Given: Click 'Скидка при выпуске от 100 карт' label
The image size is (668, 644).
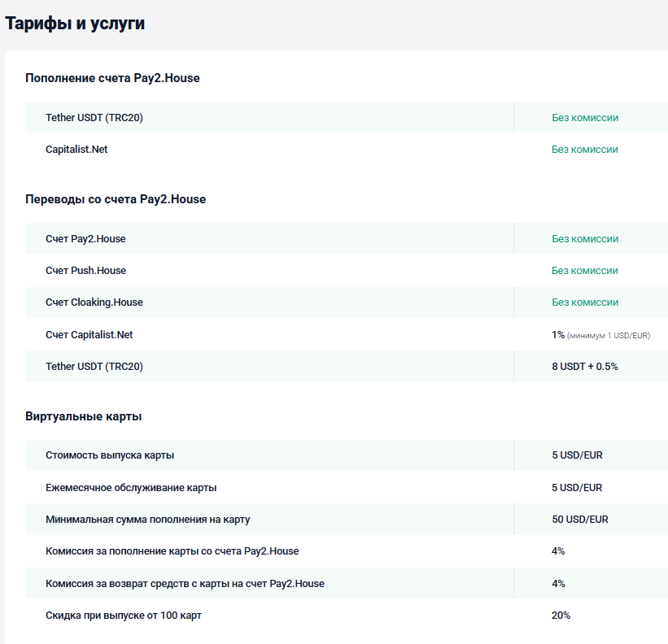Looking at the screenshot, I should click(124, 616).
